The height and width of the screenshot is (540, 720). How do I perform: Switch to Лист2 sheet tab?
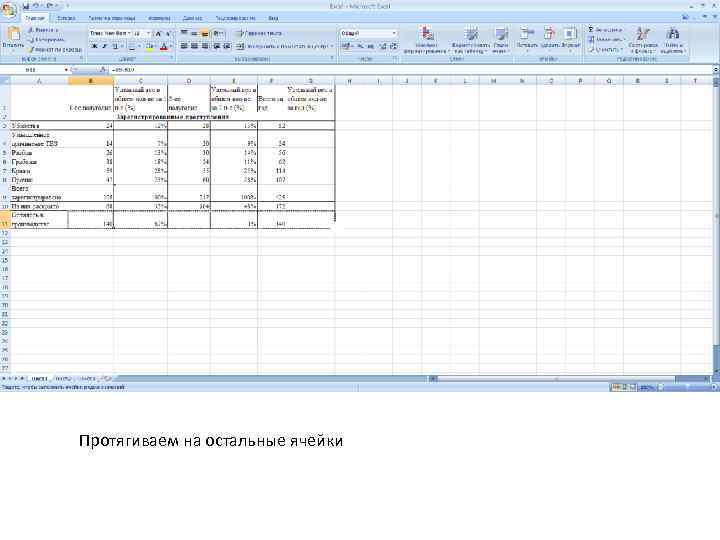click(x=63, y=378)
